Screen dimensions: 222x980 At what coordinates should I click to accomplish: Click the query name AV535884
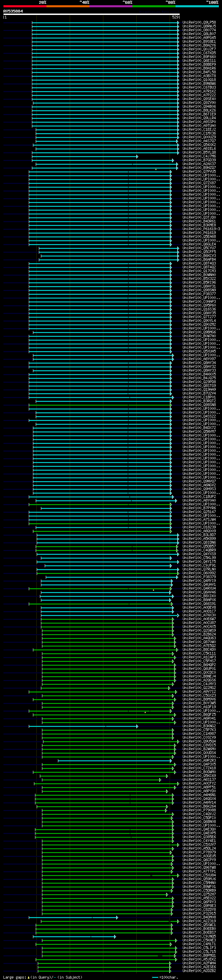pos(13,11)
